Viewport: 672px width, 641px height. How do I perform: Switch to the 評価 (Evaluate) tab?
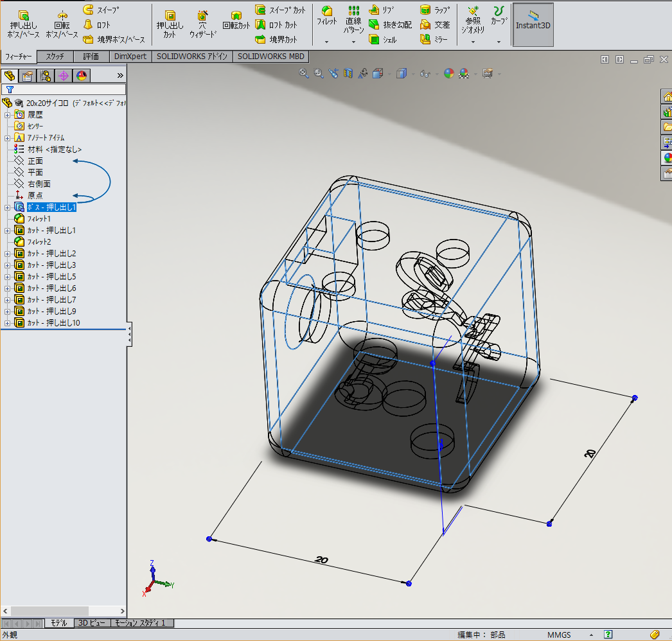tap(91, 57)
